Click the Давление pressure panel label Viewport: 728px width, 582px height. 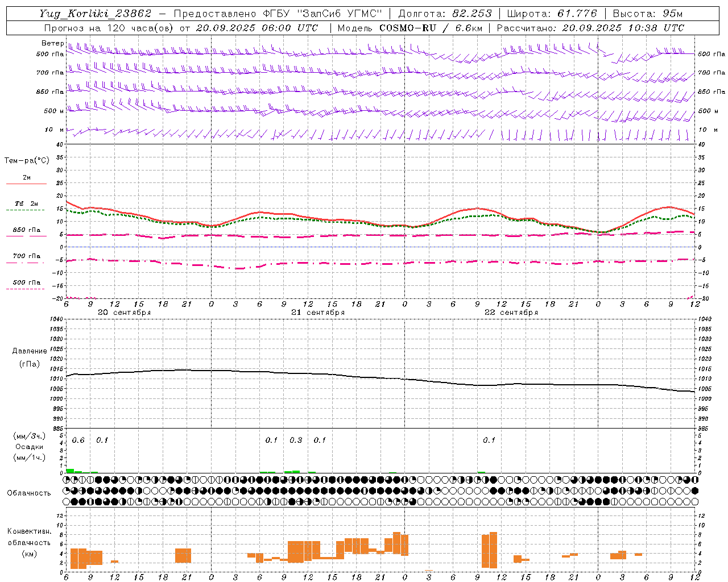pos(30,351)
